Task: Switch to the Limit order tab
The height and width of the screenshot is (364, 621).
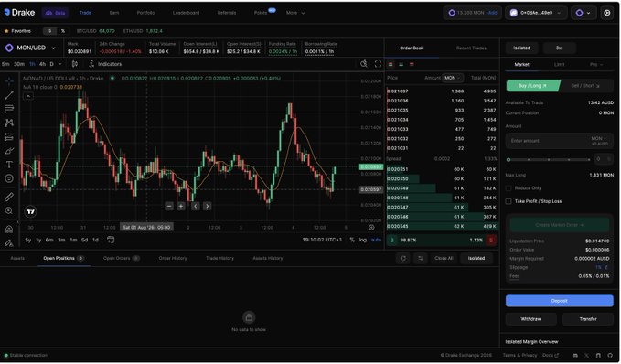Action: [x=559, y=65]
